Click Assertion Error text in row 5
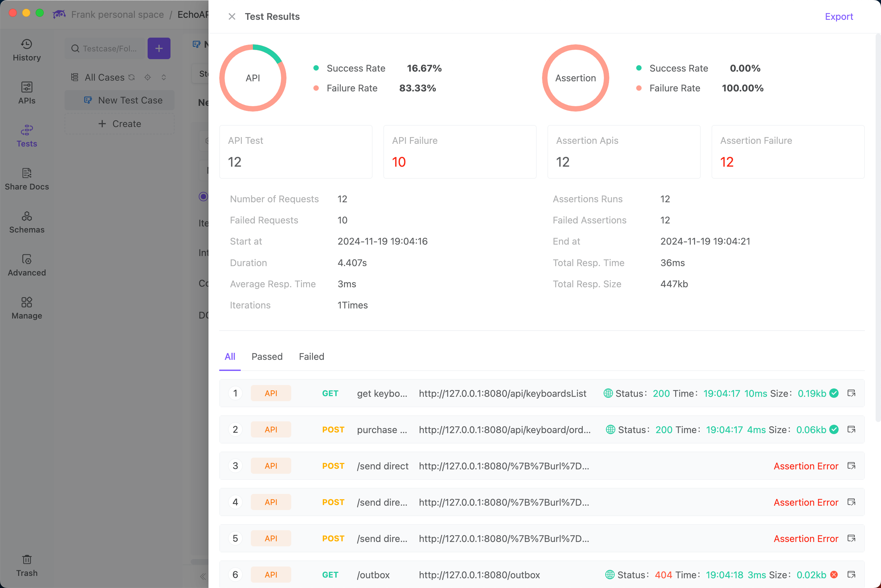The height and width of the screenshot is (588, 881). pos(806,539)
